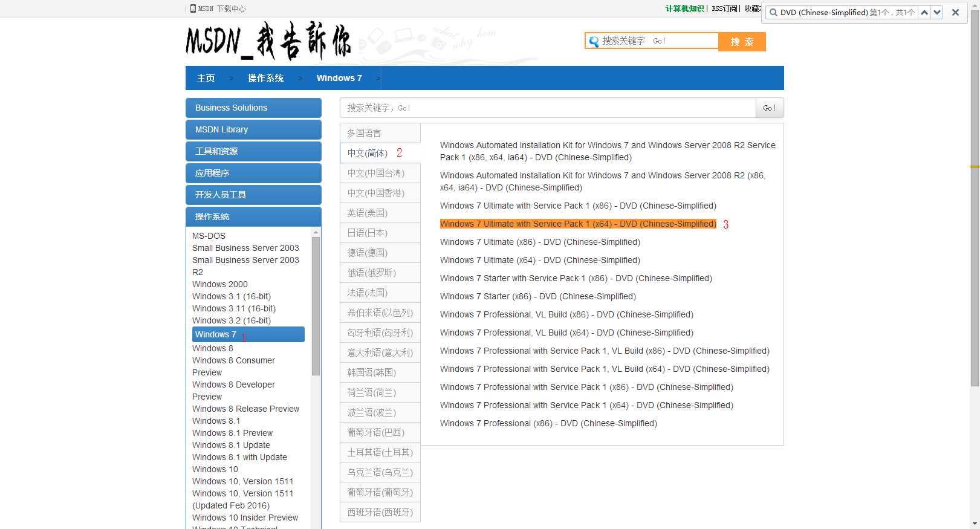Select the 中文(中国香港) language tab

click(380, 193)
